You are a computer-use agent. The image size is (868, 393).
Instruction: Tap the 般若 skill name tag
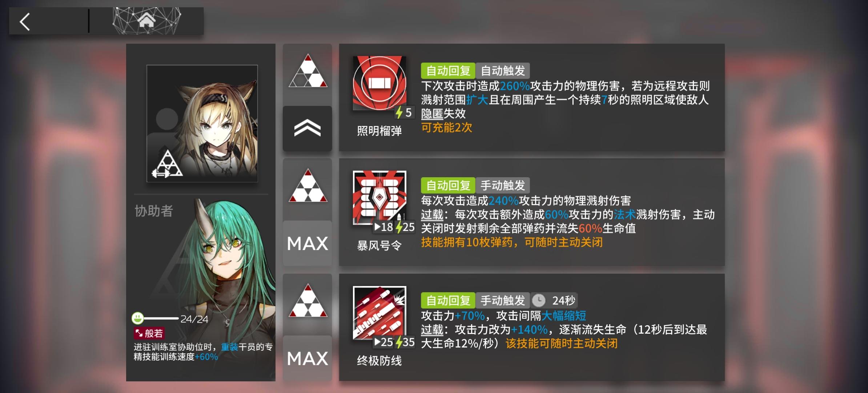149,333
